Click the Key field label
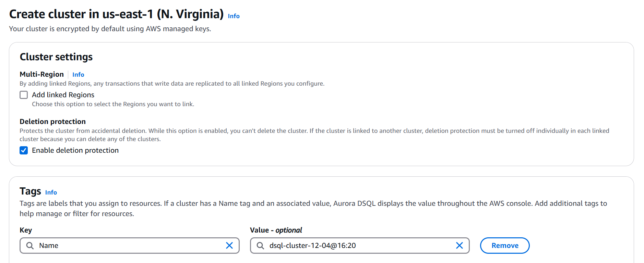This screenshot has width=644, height=263. (x=26, y=230)
